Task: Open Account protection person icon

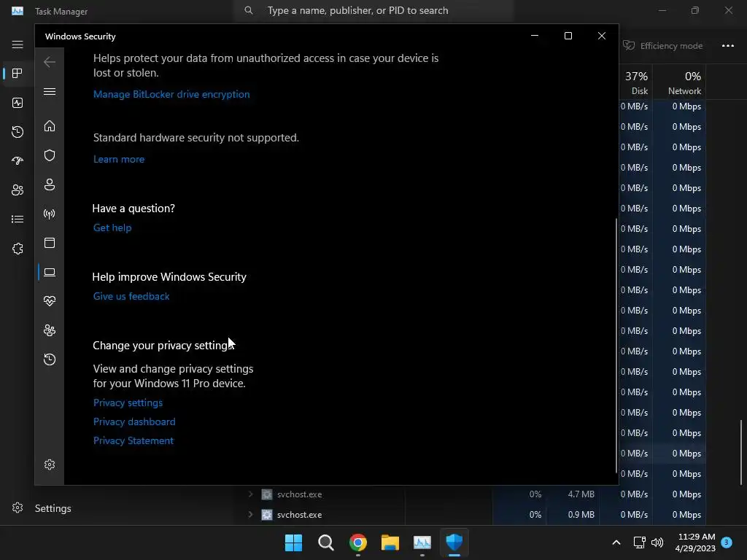Action: tap(50, 184)
